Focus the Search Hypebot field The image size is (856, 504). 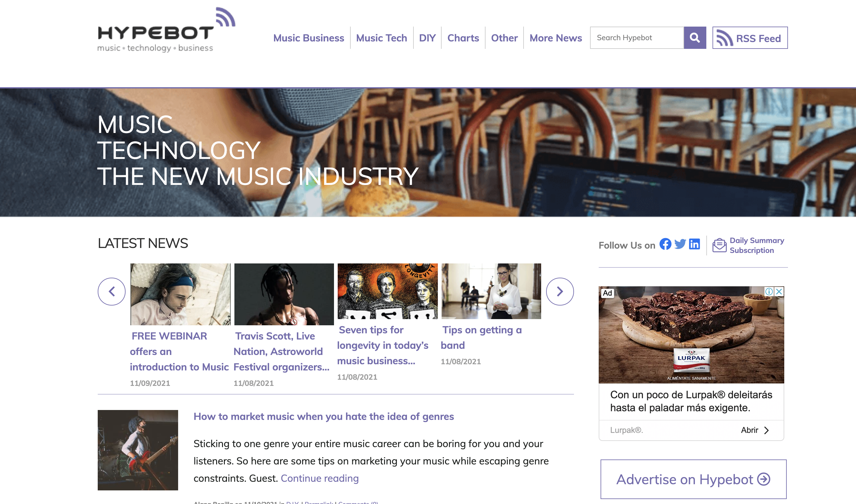(x=636, y=38)
